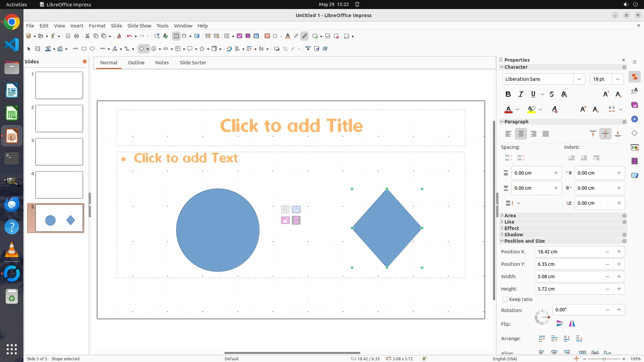Image resolution: width=644 pixels, height=362 pixels.
Task: Open the Navigator sidebar panel
Action: tap(634, 119)
